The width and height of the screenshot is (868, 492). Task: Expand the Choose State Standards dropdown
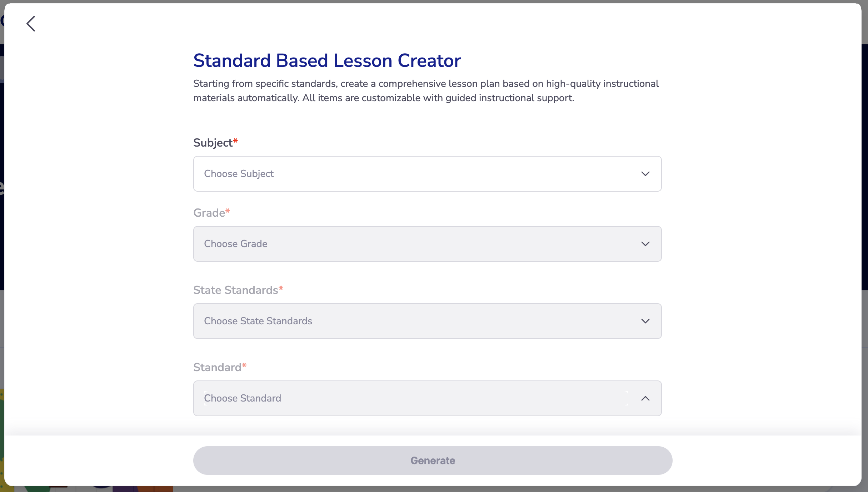pyautogui.click(x=427, y=321)
